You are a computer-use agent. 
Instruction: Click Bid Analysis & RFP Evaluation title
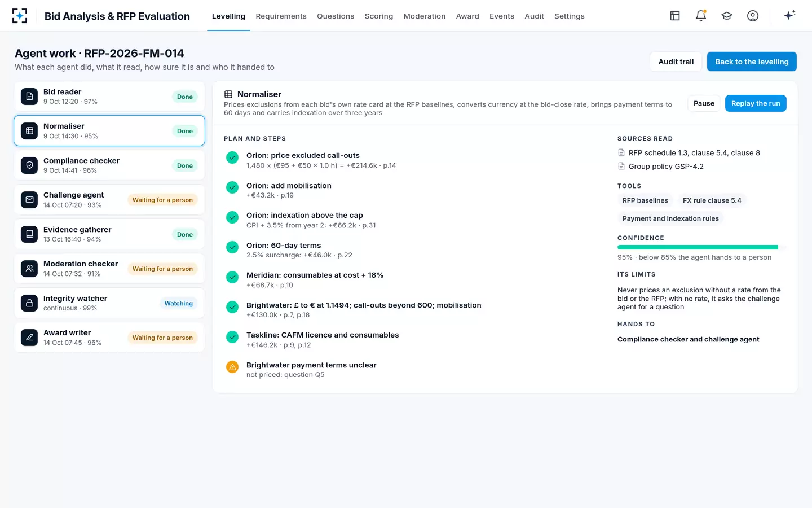click(117, 16)
